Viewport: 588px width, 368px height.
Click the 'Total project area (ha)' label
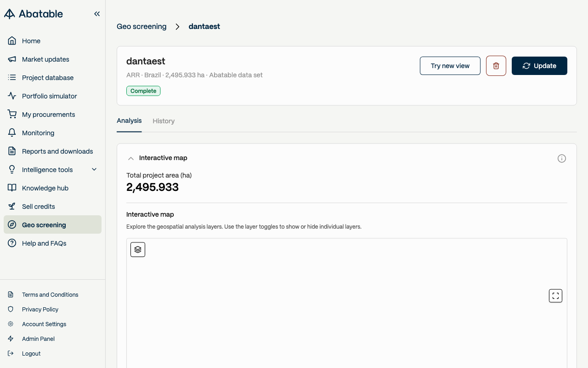pyautogui.click(x=159, y=175)
